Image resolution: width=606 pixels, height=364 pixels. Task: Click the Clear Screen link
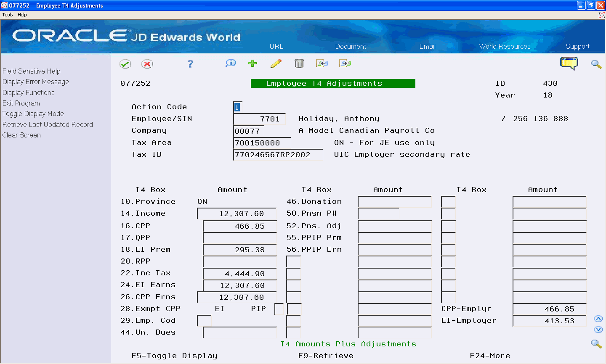pyautogui.click(x=21, y=135)
